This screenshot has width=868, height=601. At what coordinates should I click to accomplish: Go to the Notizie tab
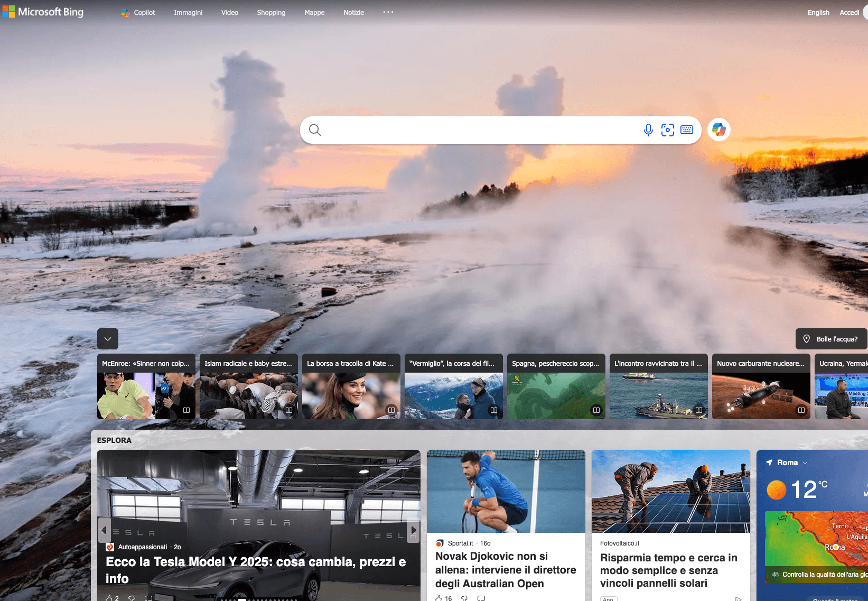[353, 12]
